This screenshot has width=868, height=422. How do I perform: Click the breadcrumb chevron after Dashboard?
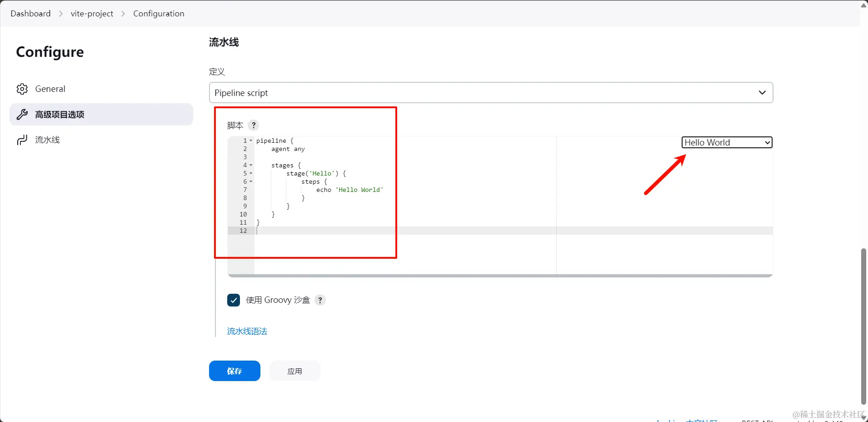coord(61,14)
